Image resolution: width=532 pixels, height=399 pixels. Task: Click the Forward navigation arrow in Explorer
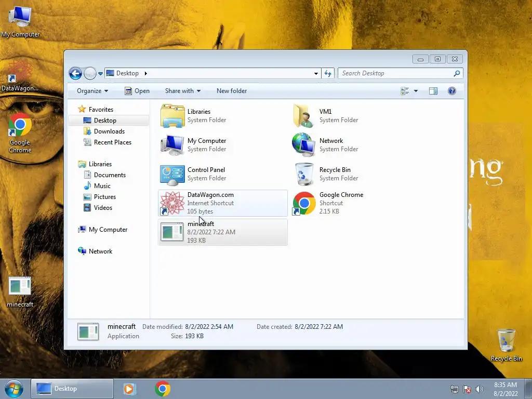tap(90, 73)
